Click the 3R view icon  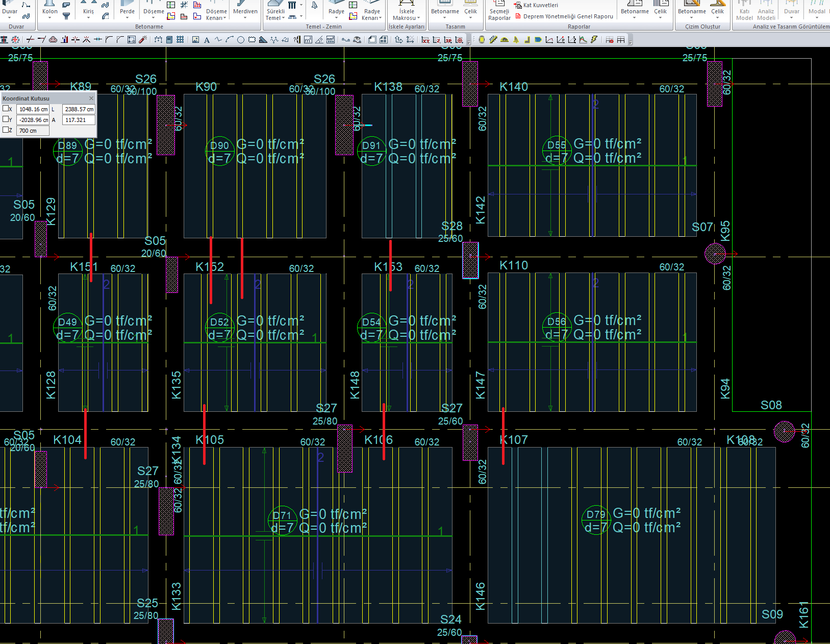point(448,40)
